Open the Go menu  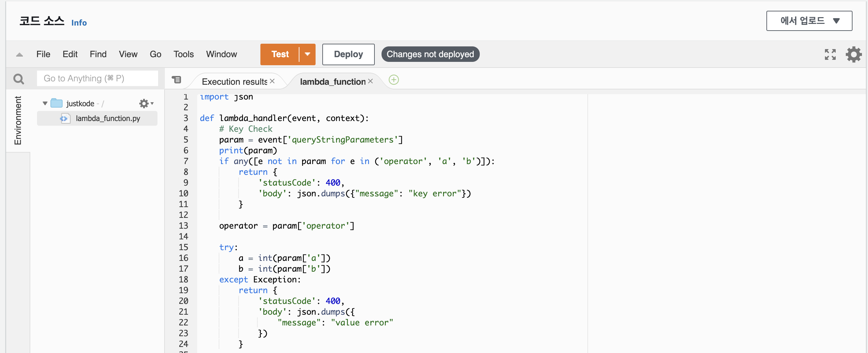pyautogui.click(x=155, y=54)
